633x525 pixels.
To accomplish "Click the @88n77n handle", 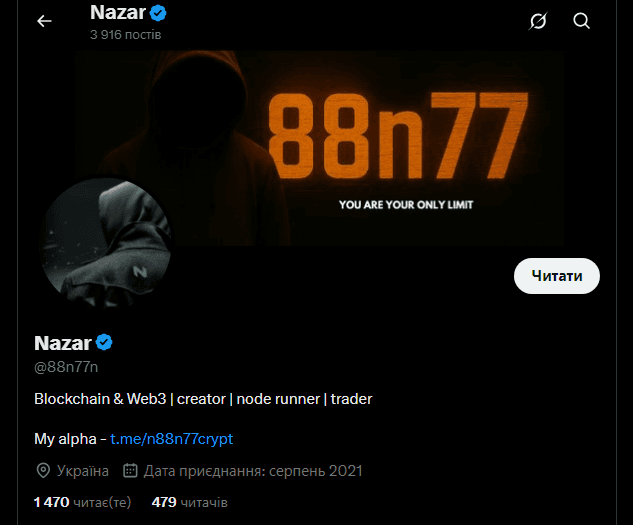I will point(66,367).
